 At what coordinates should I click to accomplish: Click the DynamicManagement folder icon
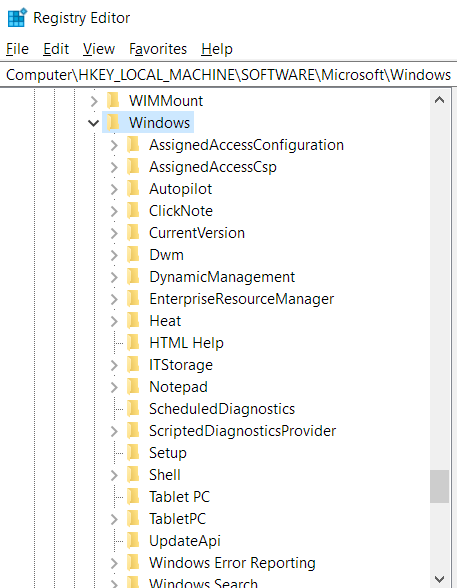point(133,276)
